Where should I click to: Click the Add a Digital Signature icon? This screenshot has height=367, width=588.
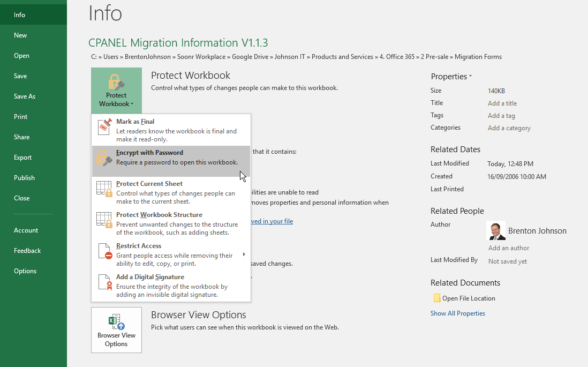(x=104, y=282)
